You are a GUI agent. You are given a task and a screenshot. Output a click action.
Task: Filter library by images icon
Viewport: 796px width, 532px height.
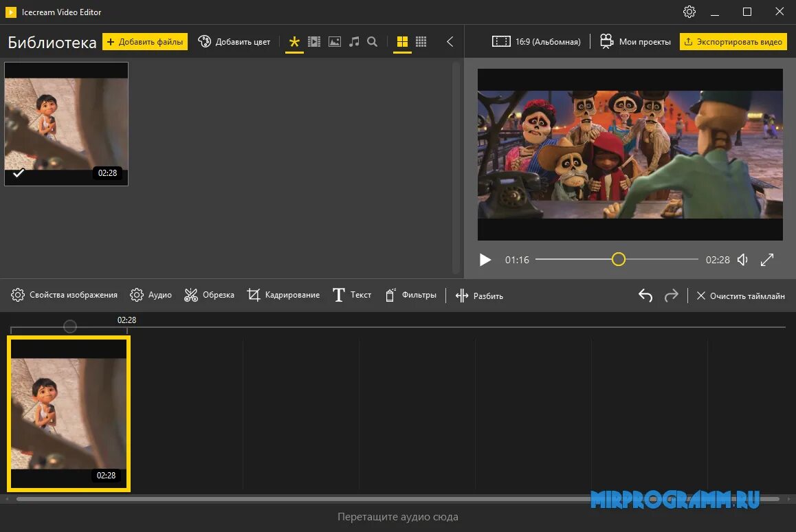click(x=335, y=42)
